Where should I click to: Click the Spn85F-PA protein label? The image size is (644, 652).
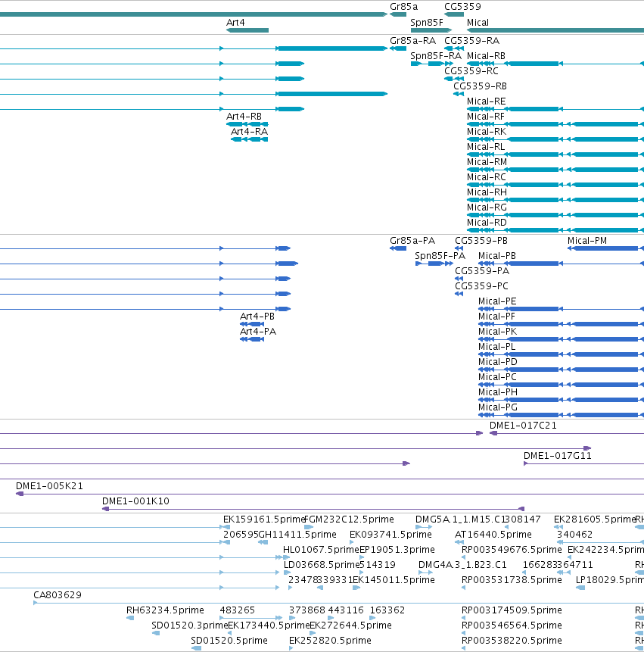pos(440,256)
